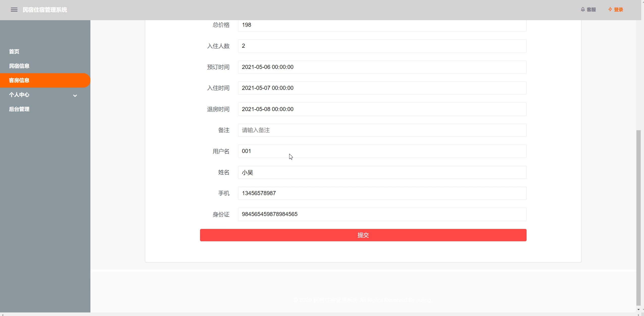Open the 退房时间 date field
Viewport: 644px width, 316px height.
coord(382,109)
